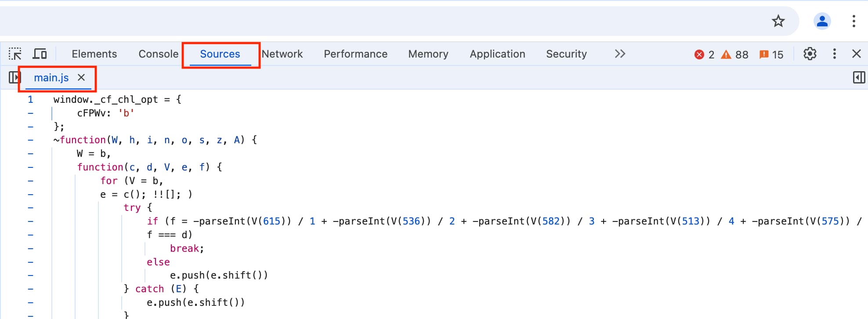Select the Memory panel
868x319 pixels.
[428, 54]
